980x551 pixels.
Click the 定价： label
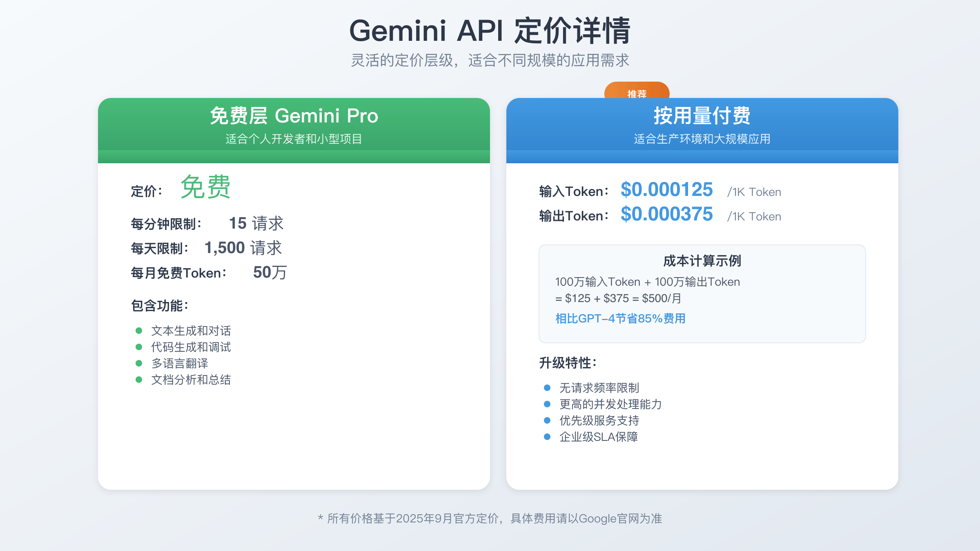tap(147, 191)
